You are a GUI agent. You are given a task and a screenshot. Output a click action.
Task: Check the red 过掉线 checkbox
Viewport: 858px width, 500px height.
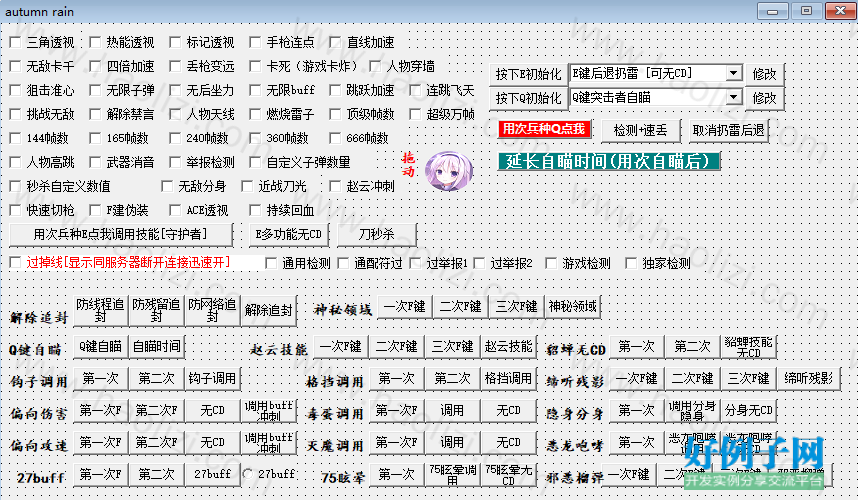click(15, 263)
